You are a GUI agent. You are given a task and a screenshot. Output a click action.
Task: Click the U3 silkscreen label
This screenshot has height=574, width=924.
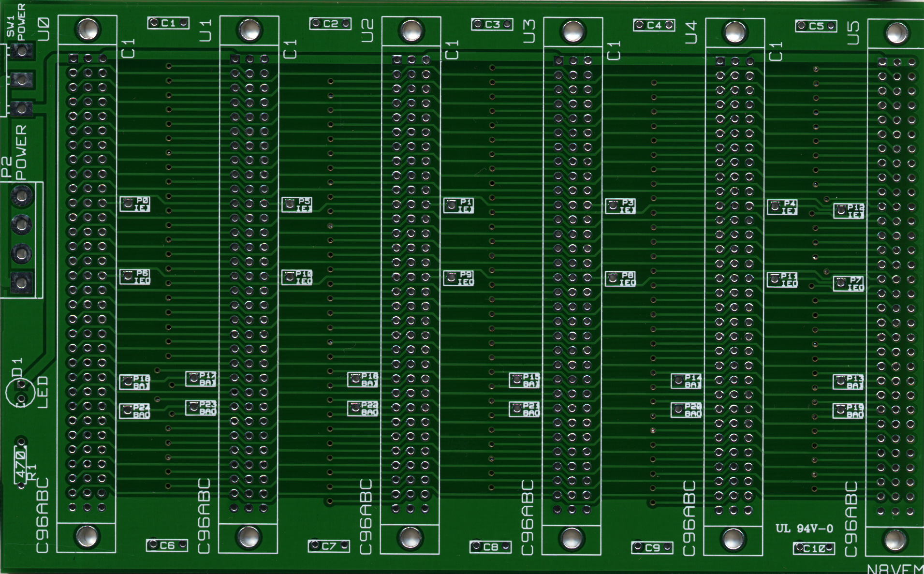pos(529,31)
